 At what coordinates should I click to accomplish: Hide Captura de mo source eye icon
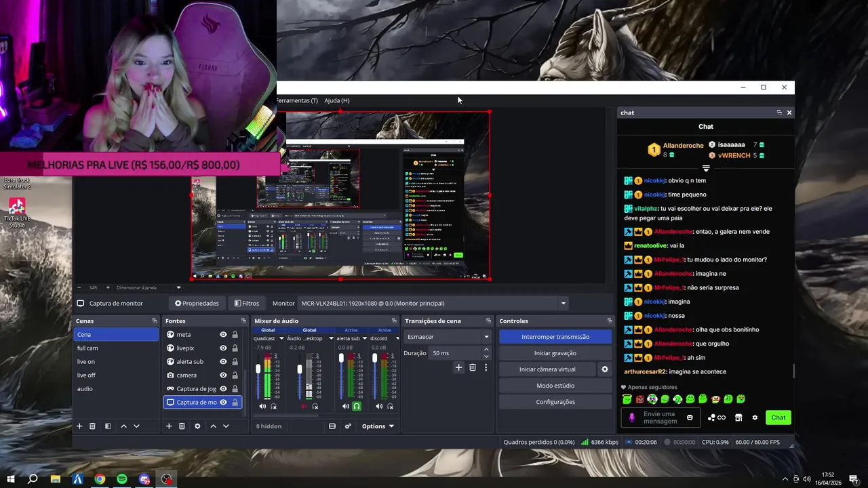[x=223, y=402]
